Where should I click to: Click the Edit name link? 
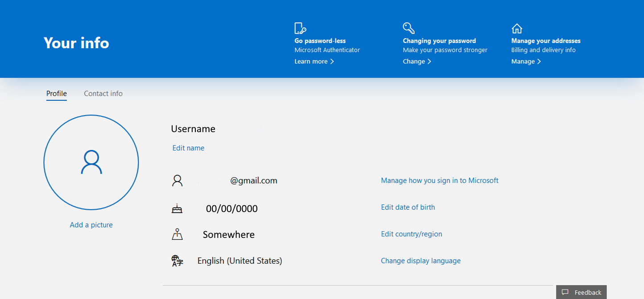tap(188, 148)
